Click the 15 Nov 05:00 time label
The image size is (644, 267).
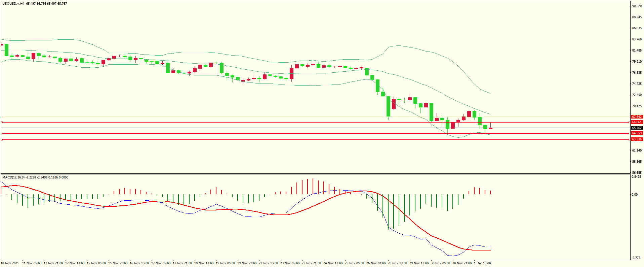(96, 263)
